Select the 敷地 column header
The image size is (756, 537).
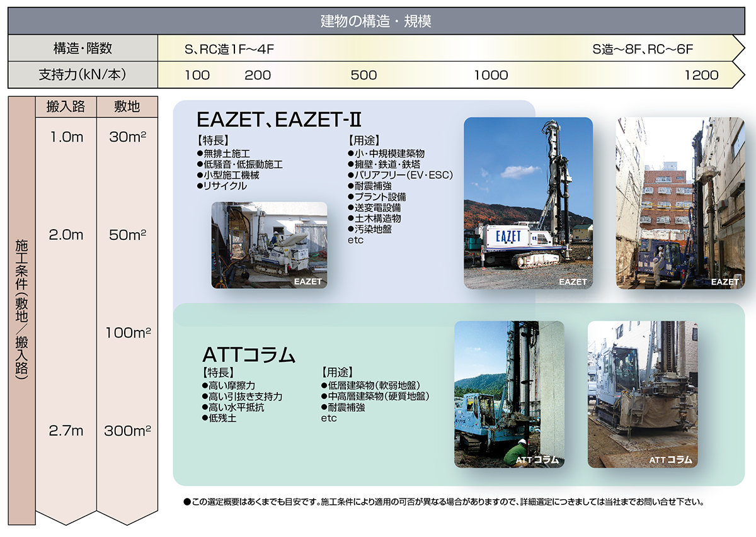tap(127, 106)
